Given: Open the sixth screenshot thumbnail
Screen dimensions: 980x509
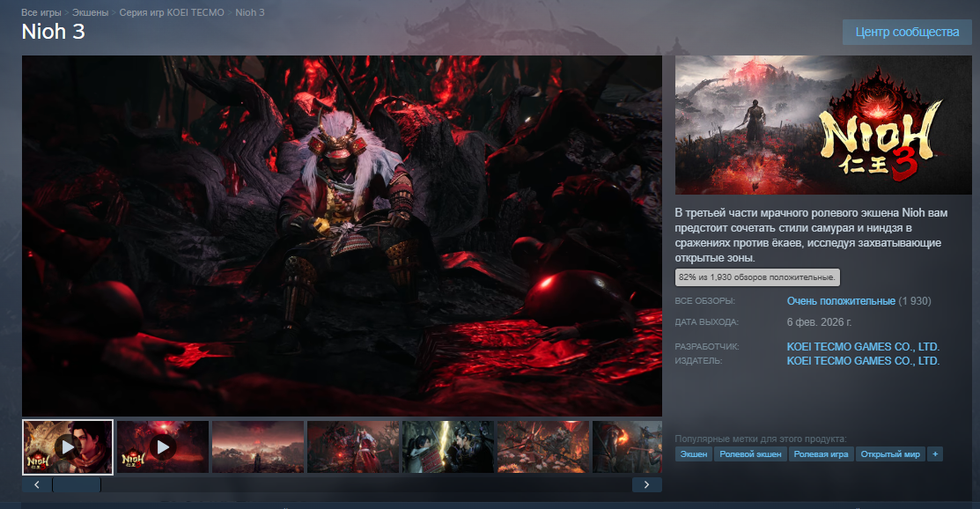Looking at the screenshot, I should [x=543, y=446].
